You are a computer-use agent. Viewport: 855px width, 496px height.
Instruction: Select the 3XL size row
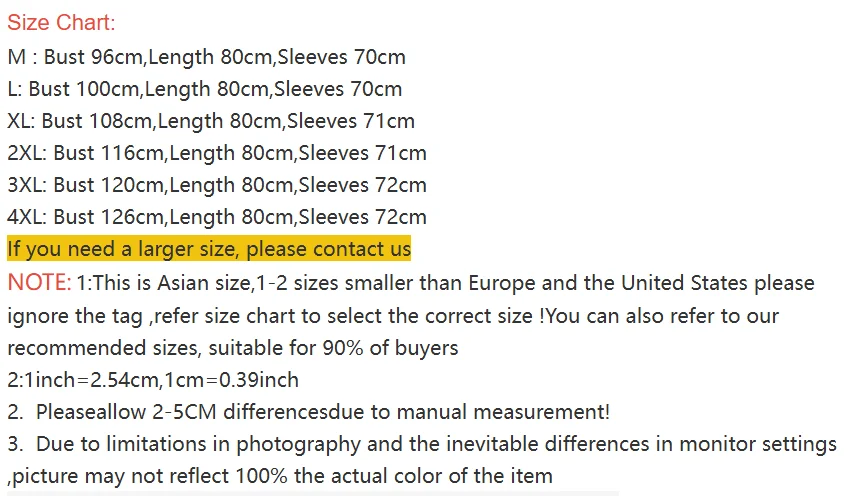tap(216, 185)
